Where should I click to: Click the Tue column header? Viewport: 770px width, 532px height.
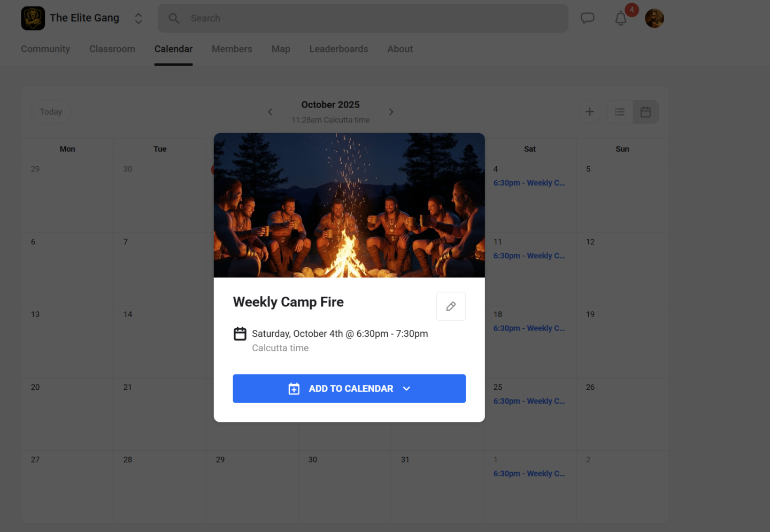tap(160, 149)
